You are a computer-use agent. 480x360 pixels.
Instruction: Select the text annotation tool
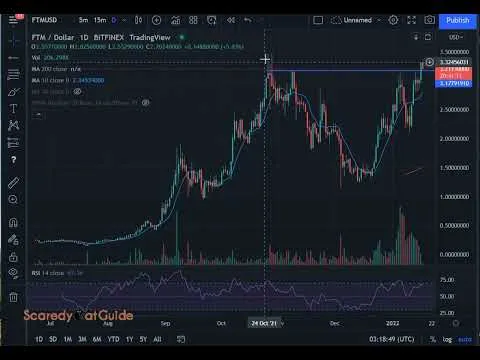(13, 109)
